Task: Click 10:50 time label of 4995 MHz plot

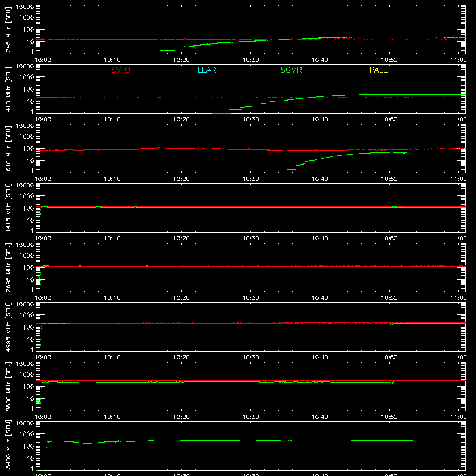Action: [389, 358]
